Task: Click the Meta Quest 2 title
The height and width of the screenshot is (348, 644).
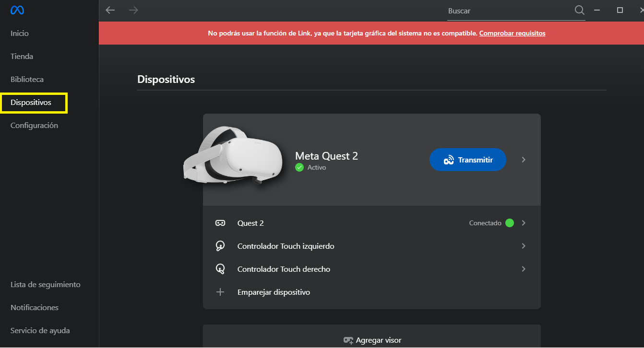Action: pyautogui.click(x=326, y=156)
